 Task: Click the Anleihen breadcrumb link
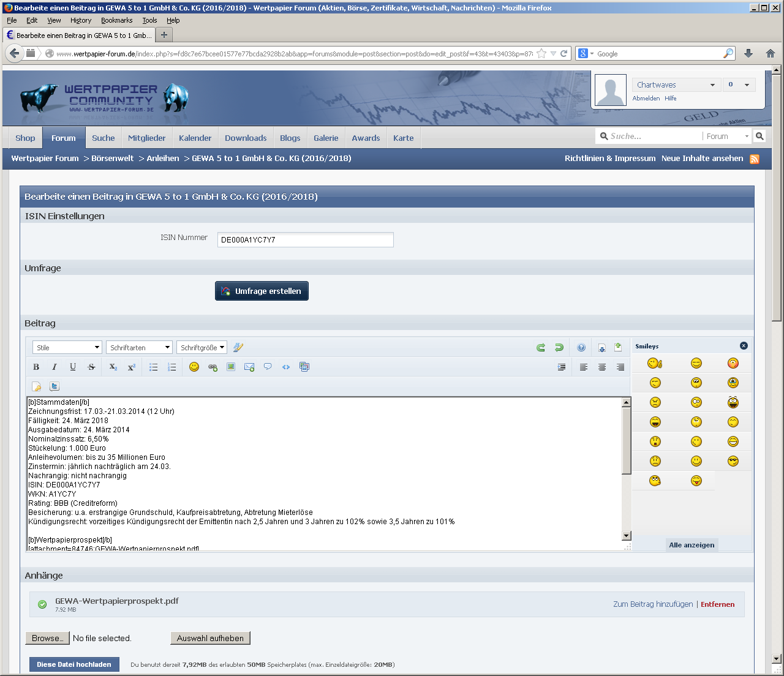pos(163,158)
